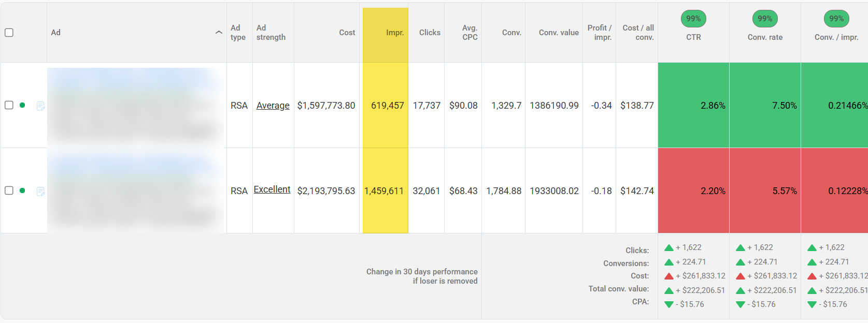Open the edit note icon for Average ad

click(41, 106)
